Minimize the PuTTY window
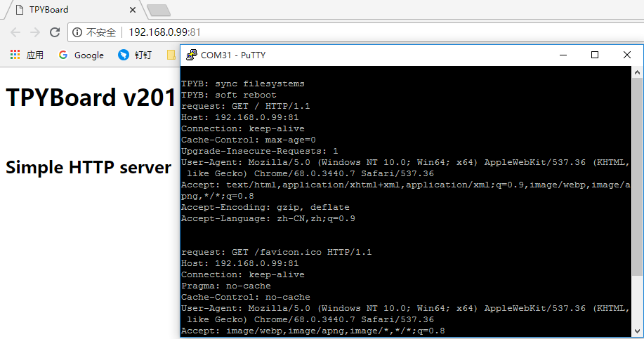Screen dimensions: 644x339 tap(562, 55)
